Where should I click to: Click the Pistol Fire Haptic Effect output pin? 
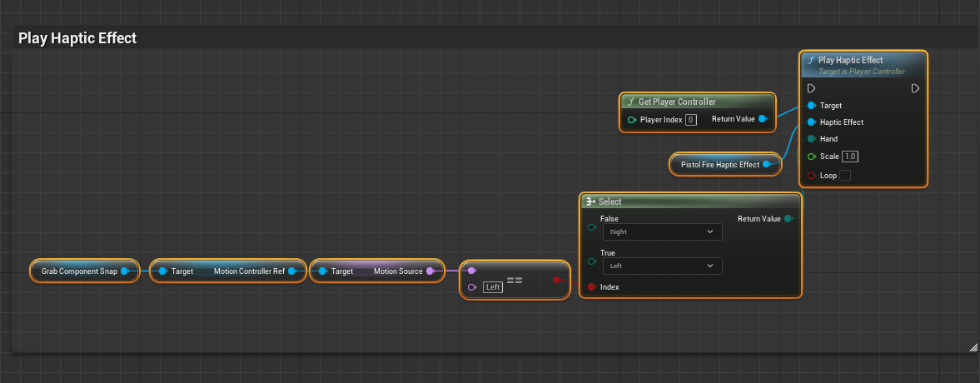tap(766, 165)
